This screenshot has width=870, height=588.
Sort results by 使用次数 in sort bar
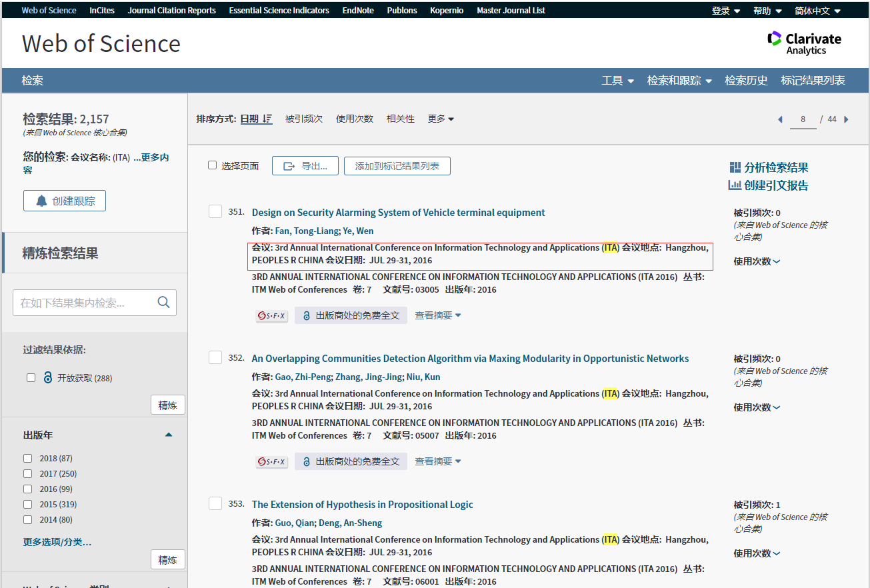pyautogui.click(x=355, y=119)
